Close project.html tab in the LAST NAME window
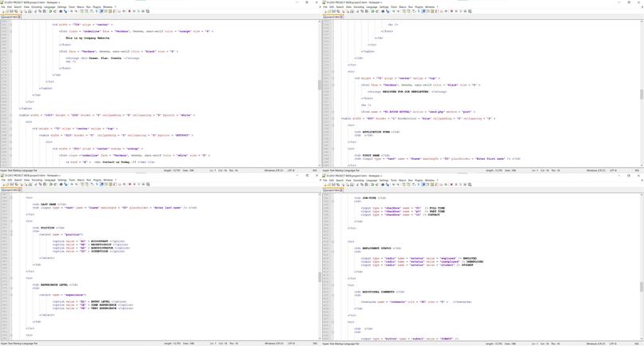644x346 pixels. tap(19, 190)
